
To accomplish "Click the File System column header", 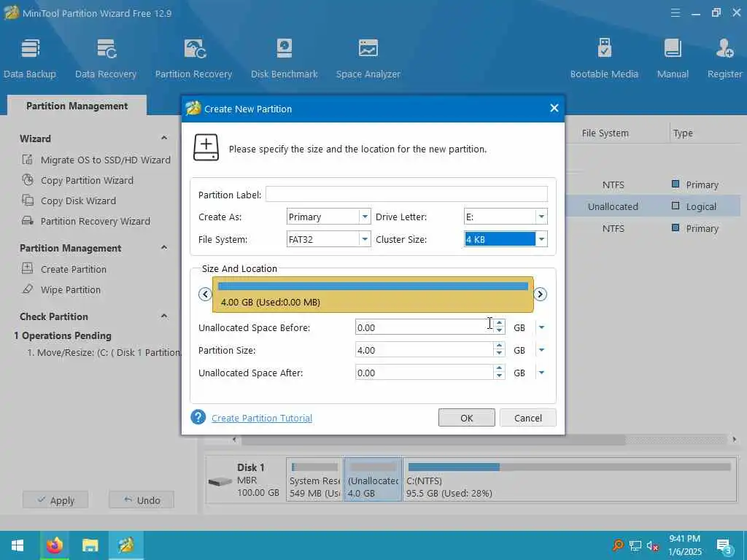I will pyautogui.click(x=605, y=133).
